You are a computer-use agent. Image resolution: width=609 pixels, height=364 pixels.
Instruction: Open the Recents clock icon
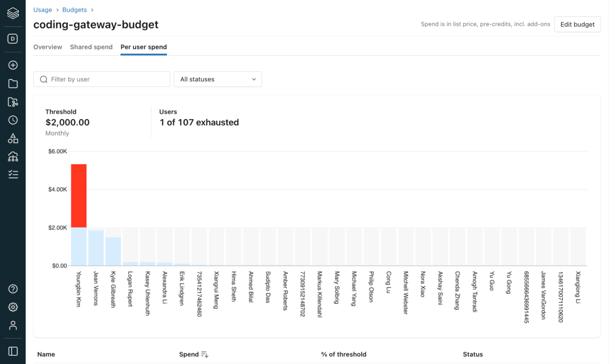point(13,120)
